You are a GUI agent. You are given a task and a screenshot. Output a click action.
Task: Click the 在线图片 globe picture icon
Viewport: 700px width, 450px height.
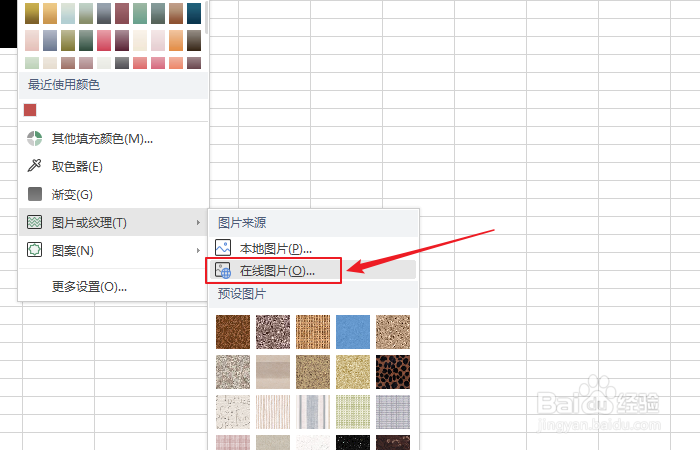pyautogui.click(x=223, y=270)
